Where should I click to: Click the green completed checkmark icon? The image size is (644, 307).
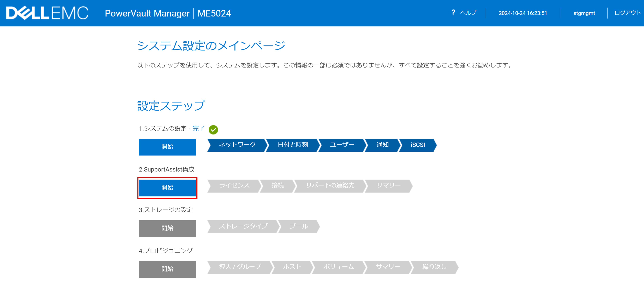click(x=213, y=130)
